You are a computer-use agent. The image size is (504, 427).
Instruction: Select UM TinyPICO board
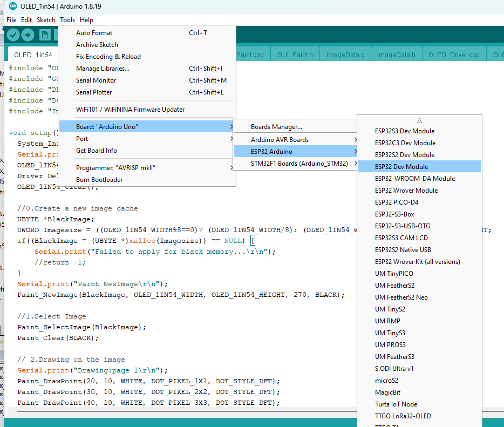419,274
